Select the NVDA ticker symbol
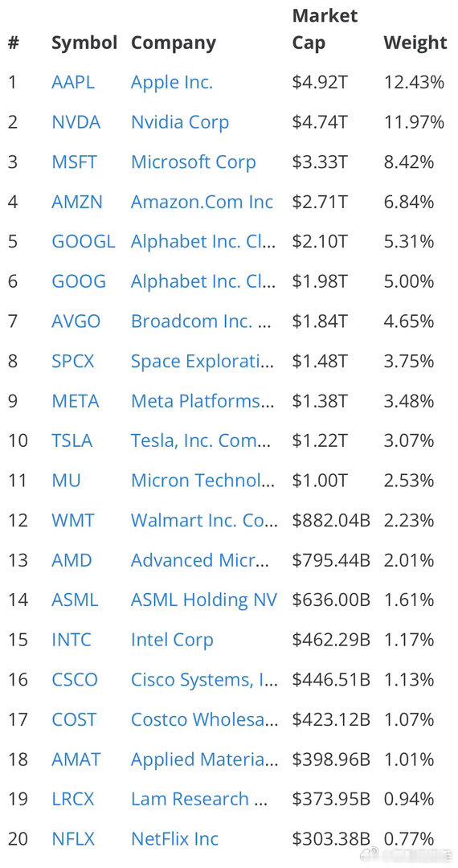 76,122
